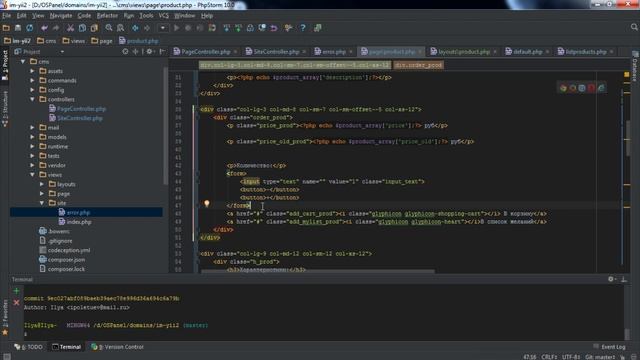Click the VCS update project icon

[x=227, y=28]
